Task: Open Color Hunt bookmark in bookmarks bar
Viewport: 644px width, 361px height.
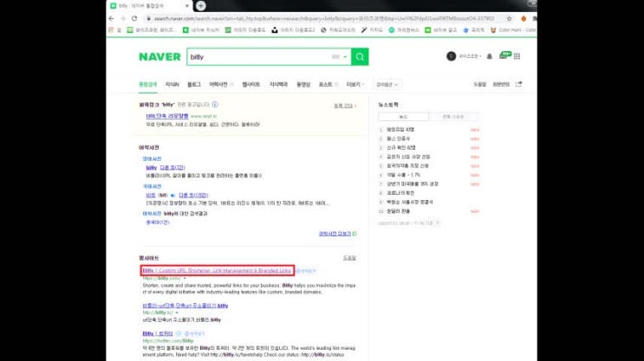Action: [513, 30]
